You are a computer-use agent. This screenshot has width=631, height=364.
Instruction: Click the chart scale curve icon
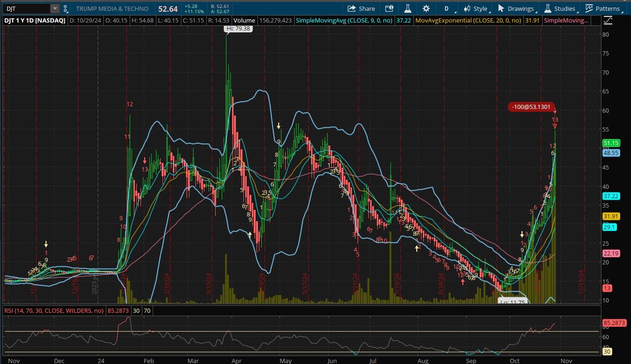click(608, 20)
